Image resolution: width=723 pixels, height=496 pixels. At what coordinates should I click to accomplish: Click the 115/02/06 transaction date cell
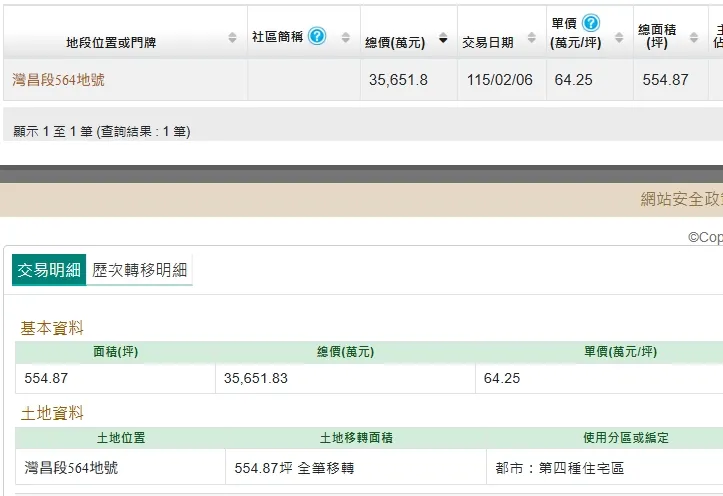coord(500,80)
